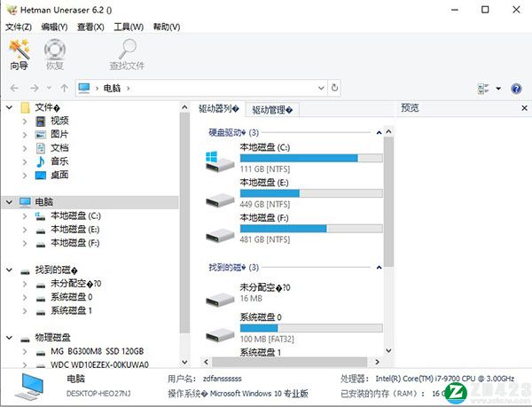Open recent locations dropdown arrow

tap(49, 88)
